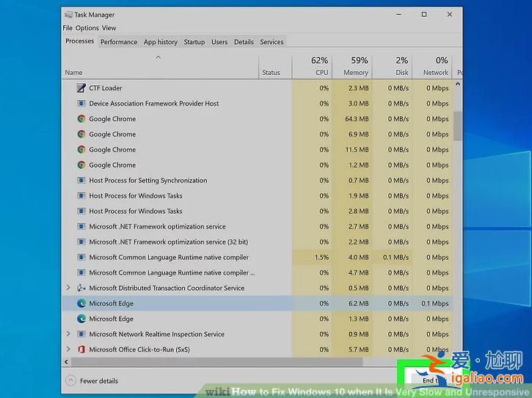
Task: Click the '0.1 Mbps' network value
Action: 435,303
